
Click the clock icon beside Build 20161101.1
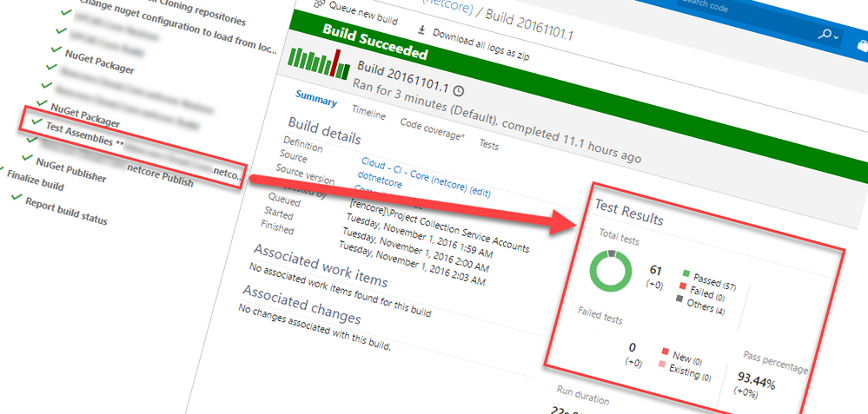[459, 90]
